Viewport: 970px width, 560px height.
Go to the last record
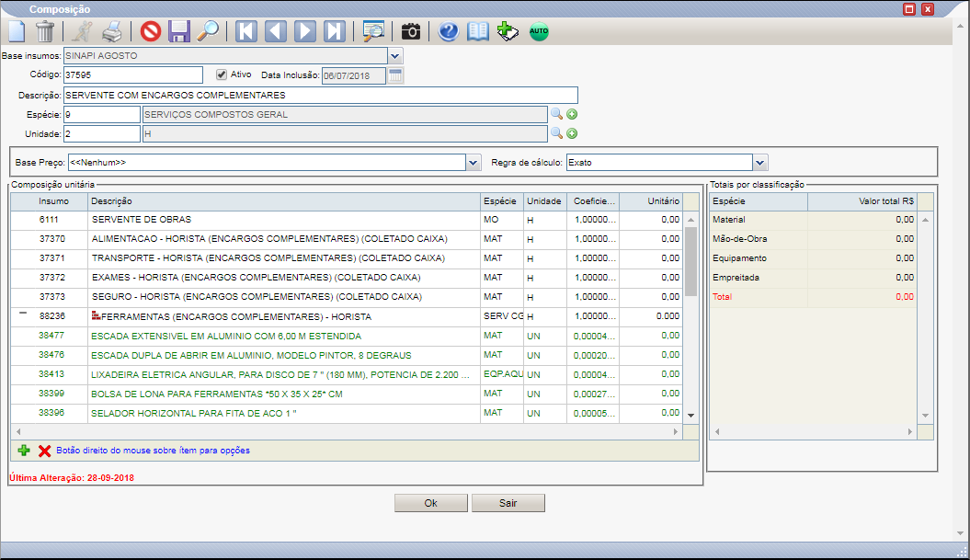point(334,31)
